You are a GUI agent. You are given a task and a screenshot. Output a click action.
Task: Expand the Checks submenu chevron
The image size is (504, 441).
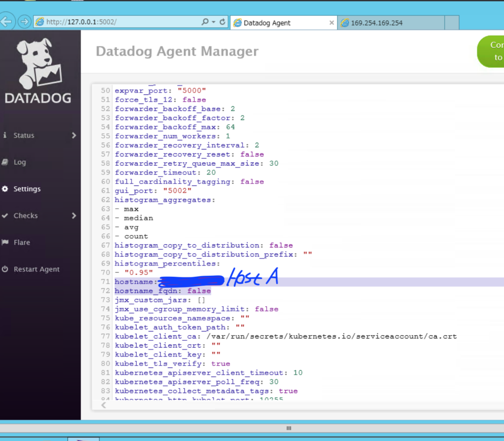point(74,215)
